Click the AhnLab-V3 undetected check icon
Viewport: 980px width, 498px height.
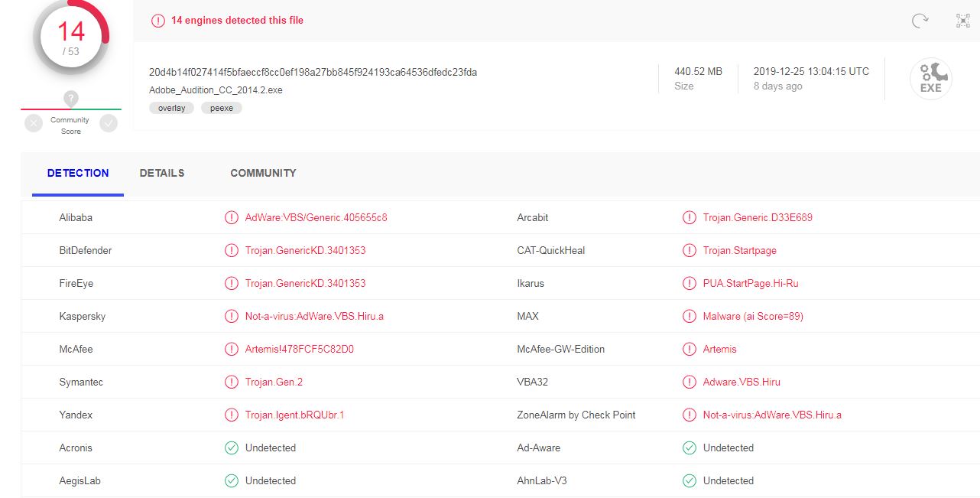pos(690,480)
